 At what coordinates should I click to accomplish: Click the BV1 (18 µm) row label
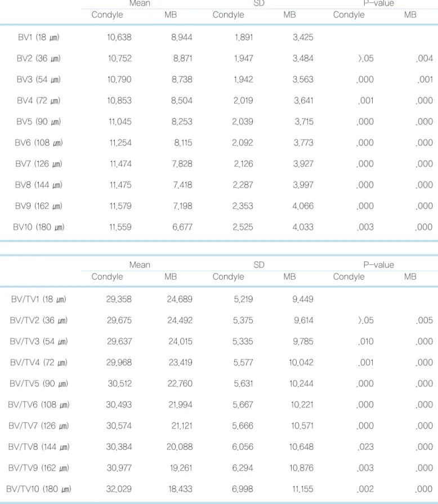pos(39,37)
